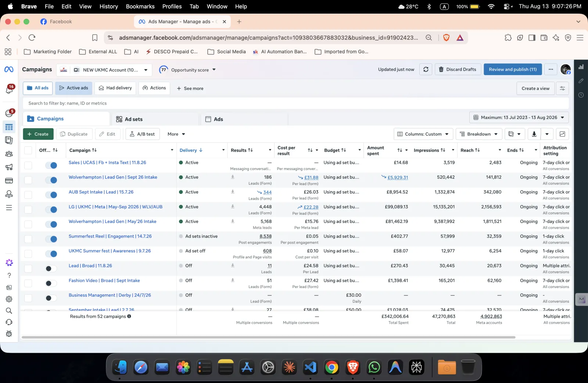The image size is (588, 383).
Task: Open the Bookmarks menu in menu bar
Action: pos(140,6)
